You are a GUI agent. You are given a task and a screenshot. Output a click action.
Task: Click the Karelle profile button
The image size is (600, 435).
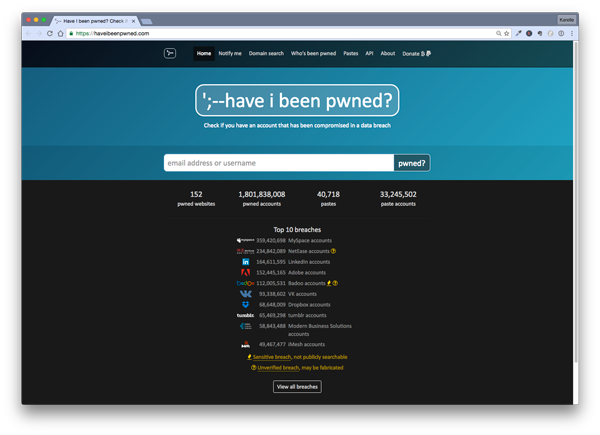click(566, 20)
